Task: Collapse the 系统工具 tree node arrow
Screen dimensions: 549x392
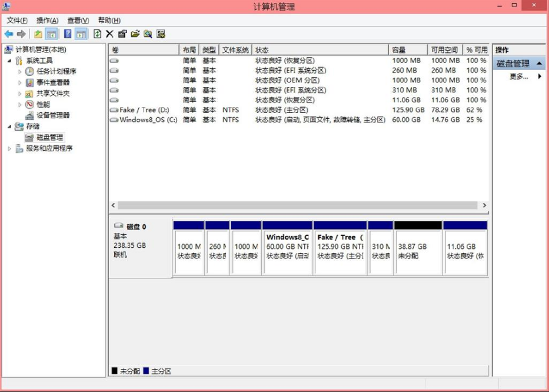Action: (9, 61)
